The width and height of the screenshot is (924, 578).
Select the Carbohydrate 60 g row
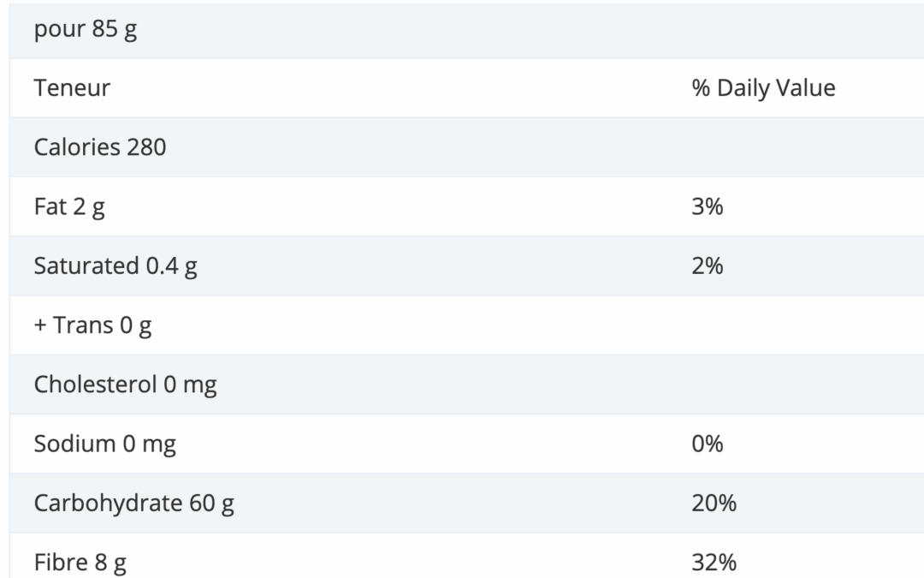point(467,504)
